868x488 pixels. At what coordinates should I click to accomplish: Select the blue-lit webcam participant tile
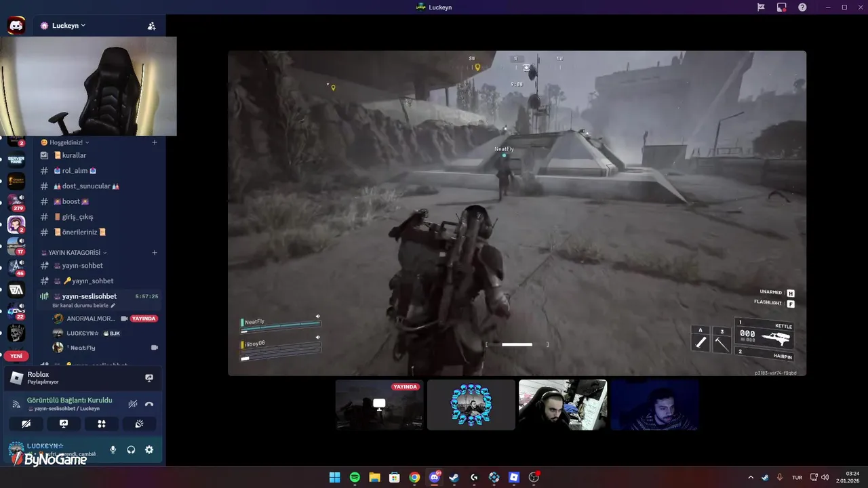tap(654, 405)
